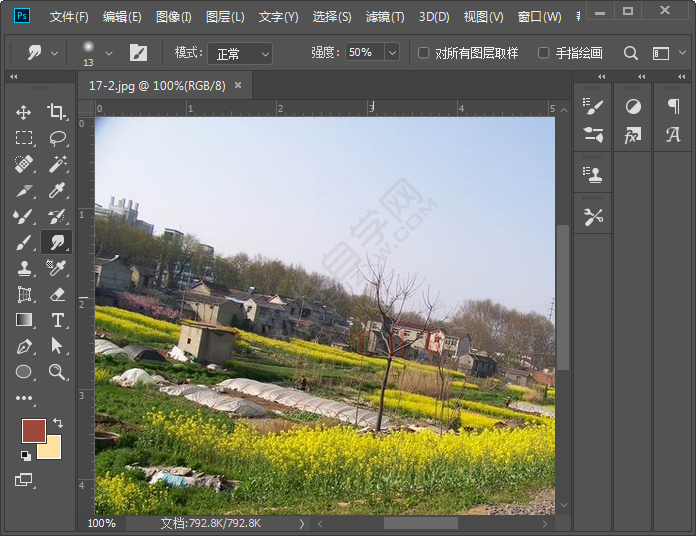
Task: Open the Clone Source panel icon
Action: click(x=593, y=175)
